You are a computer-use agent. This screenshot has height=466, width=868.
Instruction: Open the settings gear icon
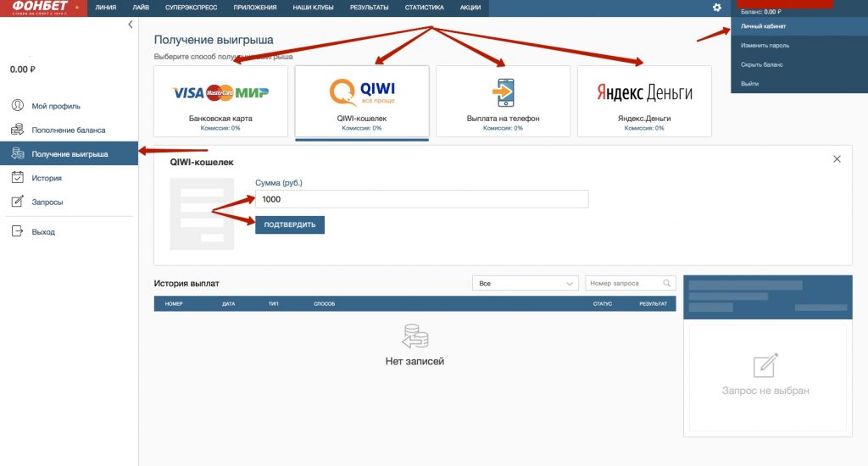(x=717, y=8)
